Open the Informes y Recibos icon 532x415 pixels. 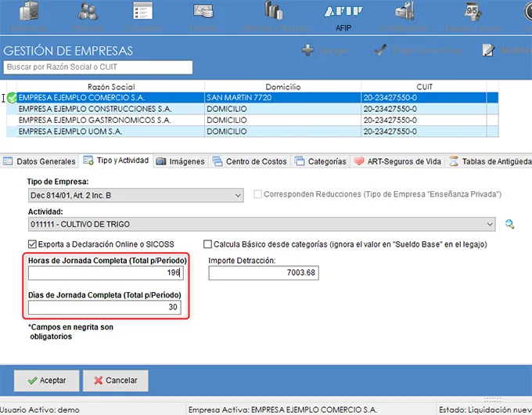pyautogui.click(x=274, y=11)
